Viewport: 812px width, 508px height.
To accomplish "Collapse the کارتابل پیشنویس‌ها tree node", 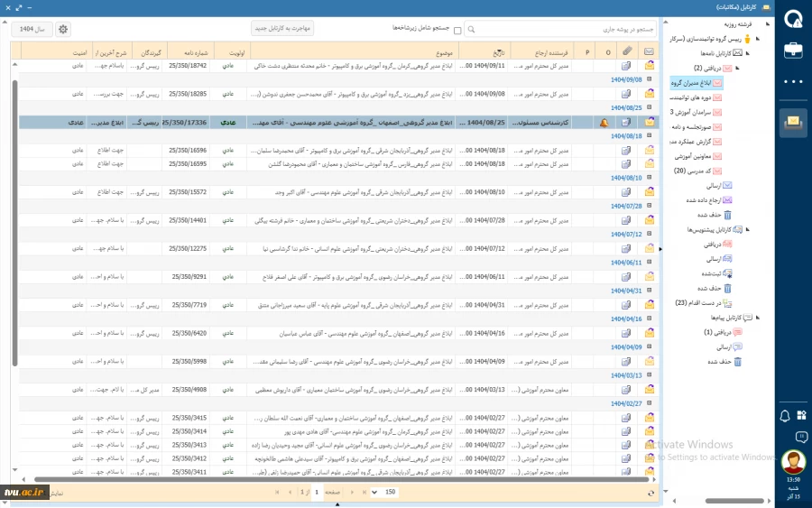I will pyautogui.click(x=748, y=229).
